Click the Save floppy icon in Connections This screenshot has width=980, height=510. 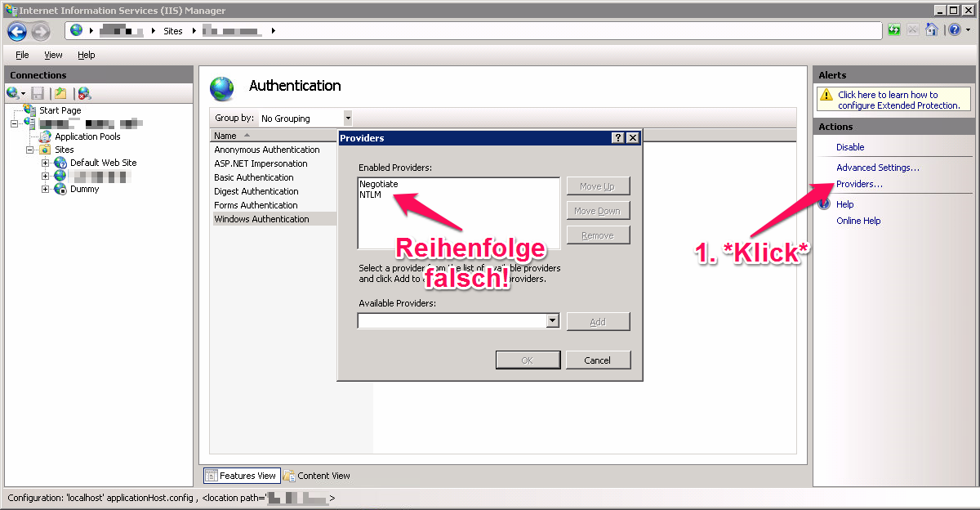[x=38, y=93]
